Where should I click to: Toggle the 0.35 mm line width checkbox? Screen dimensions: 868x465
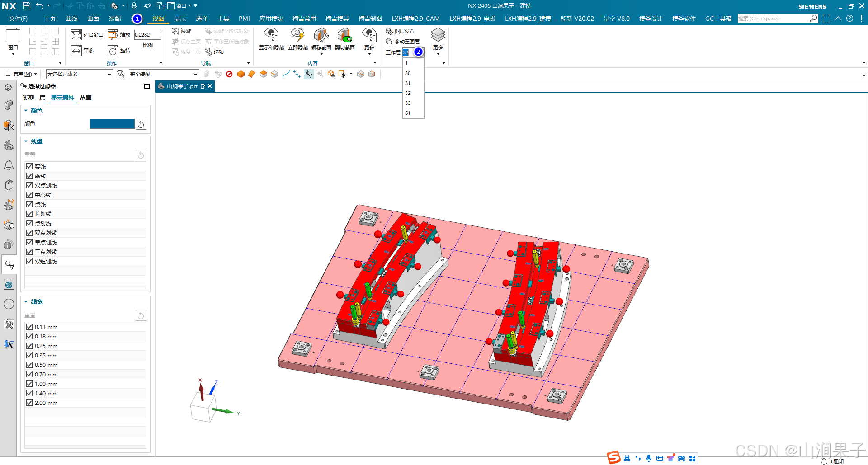(29, 355)
